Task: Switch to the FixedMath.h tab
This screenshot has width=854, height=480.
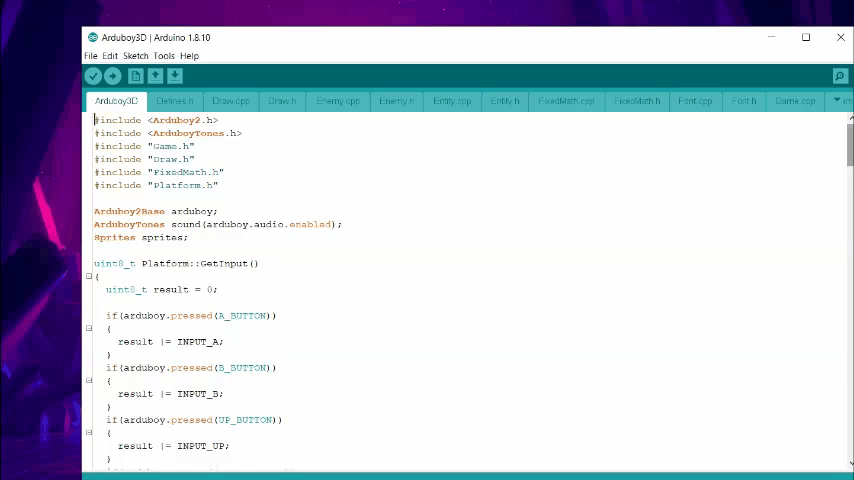Action: [636, 101]
